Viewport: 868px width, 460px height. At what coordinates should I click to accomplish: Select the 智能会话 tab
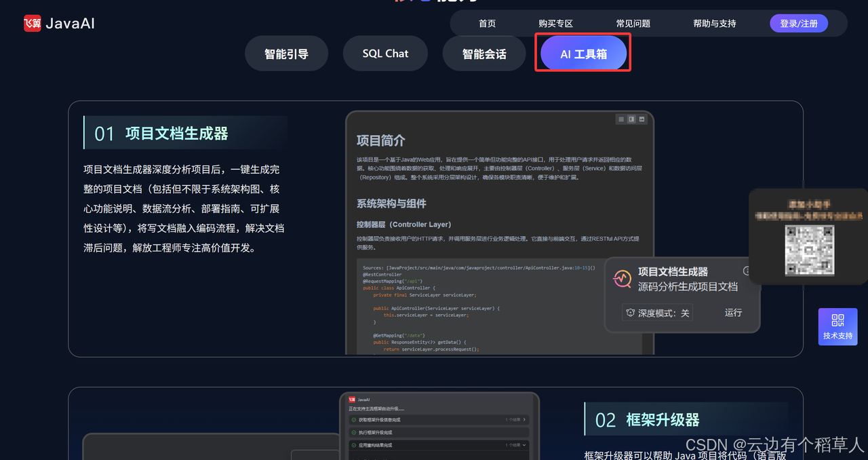[484, 54]
